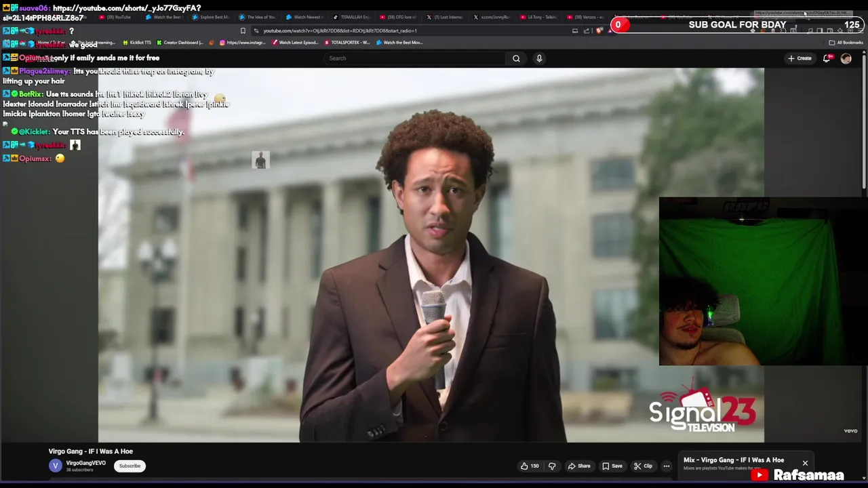Click the webcam overlay thumbnail
This screenshot has height=488, width=868.
click(x=763, y=281)
